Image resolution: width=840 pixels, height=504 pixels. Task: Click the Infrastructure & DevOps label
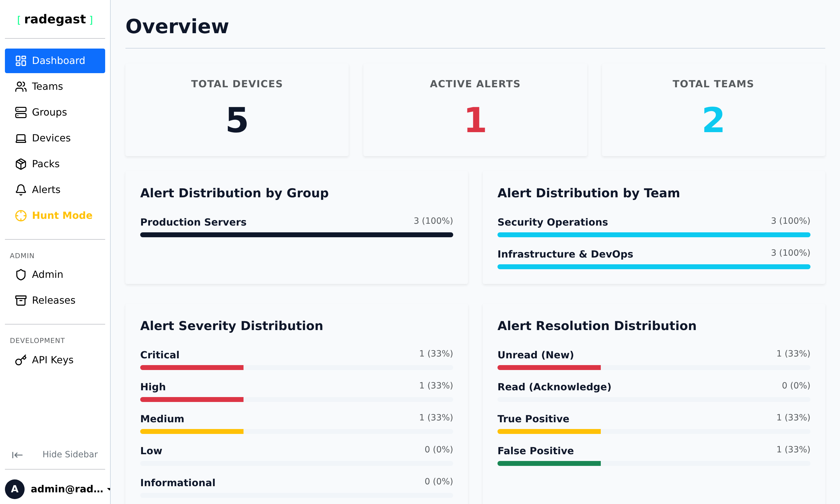point(565,254)
